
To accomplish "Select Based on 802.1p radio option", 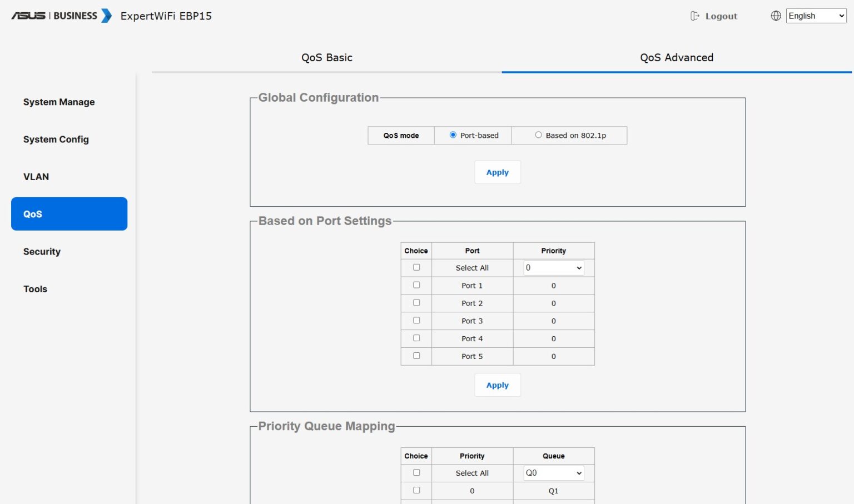I will tap(538, 135).
